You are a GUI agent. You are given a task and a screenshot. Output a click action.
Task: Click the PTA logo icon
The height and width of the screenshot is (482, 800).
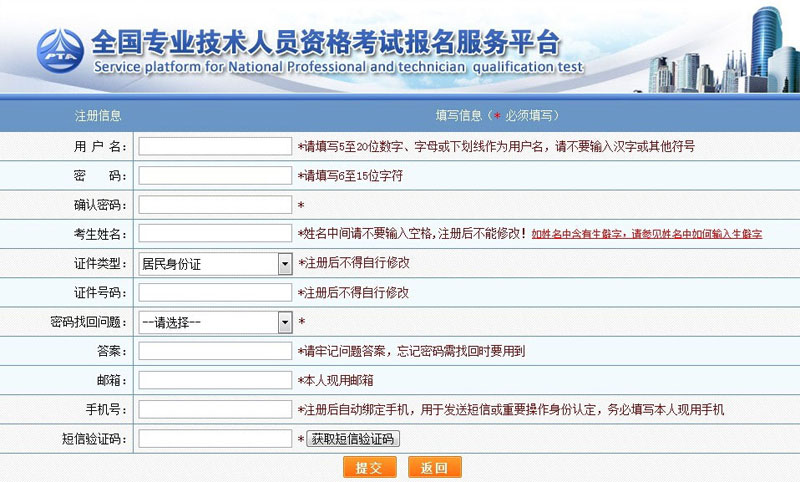coord(60,53)
